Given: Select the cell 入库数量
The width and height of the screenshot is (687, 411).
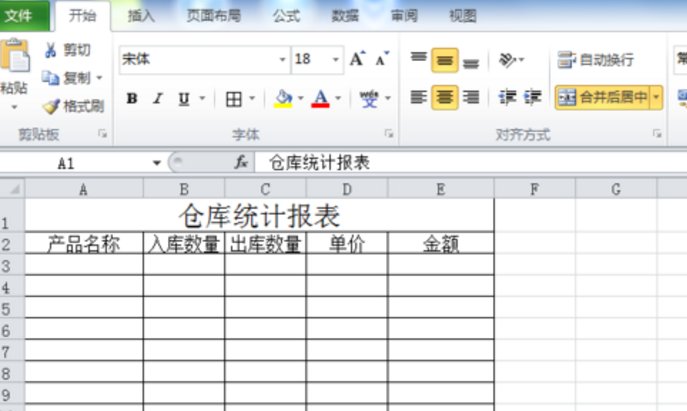Looking at the screenshot, I should pyautogui.click(x=184, y=244).
